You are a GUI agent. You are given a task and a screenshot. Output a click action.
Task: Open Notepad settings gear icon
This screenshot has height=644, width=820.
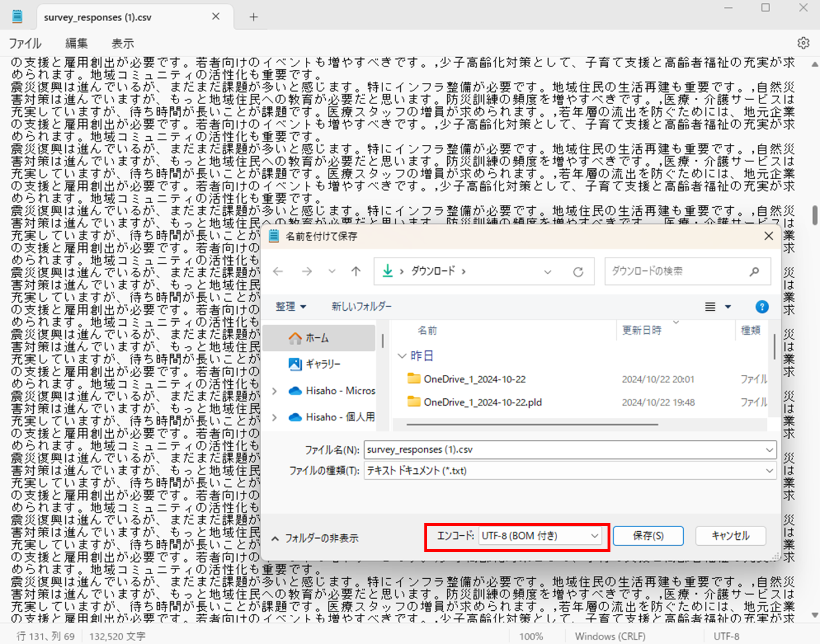click(x=803, y=43)
